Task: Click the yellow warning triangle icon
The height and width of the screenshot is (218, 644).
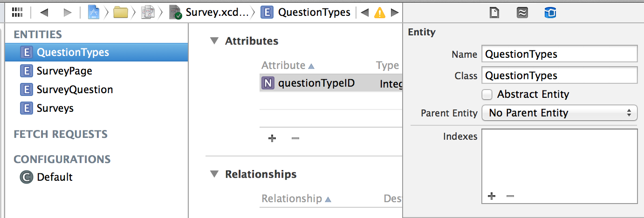Action: tap(380, 13)
